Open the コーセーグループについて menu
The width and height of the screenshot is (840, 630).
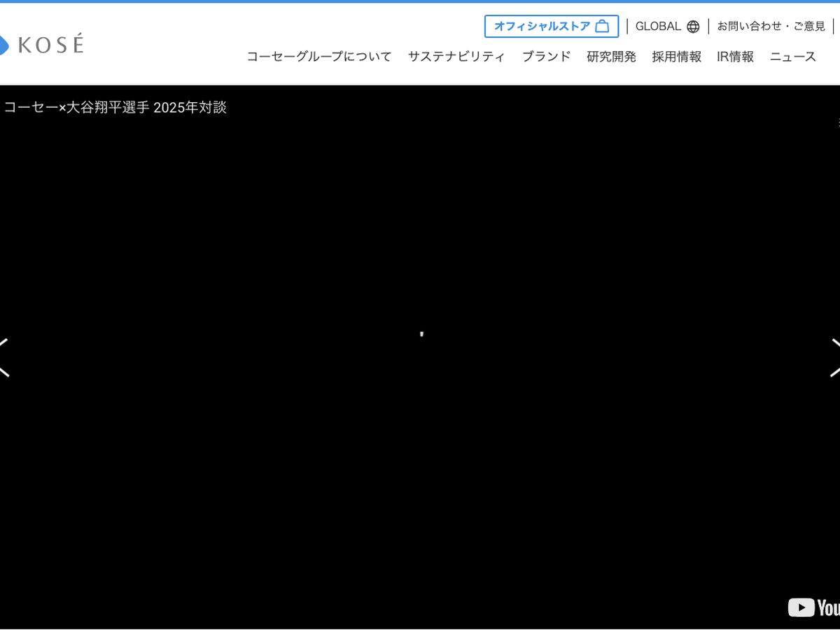click(318, 57)
